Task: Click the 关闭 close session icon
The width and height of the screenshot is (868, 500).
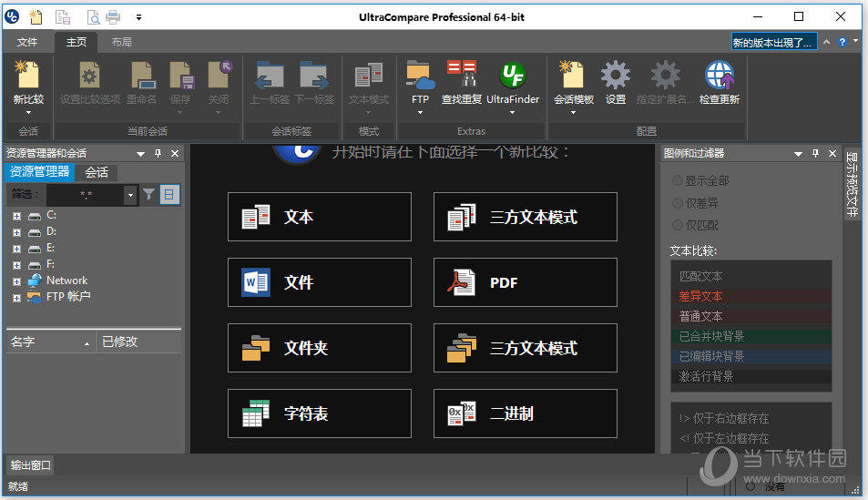Action: (x=220, y=76)
